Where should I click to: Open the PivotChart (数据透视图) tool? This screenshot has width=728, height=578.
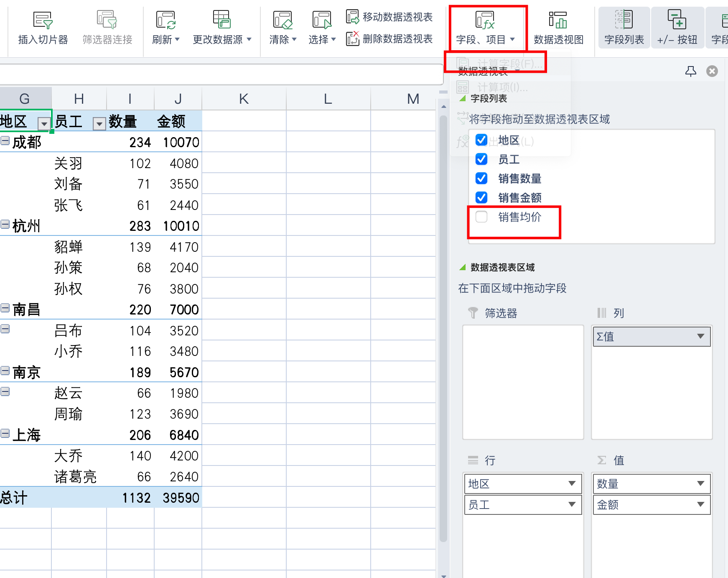(x=558, y=20)
